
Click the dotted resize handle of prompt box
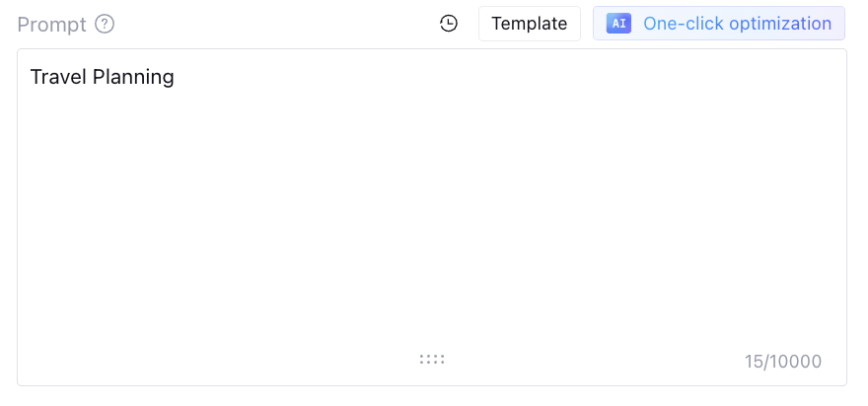pos(432,360)
